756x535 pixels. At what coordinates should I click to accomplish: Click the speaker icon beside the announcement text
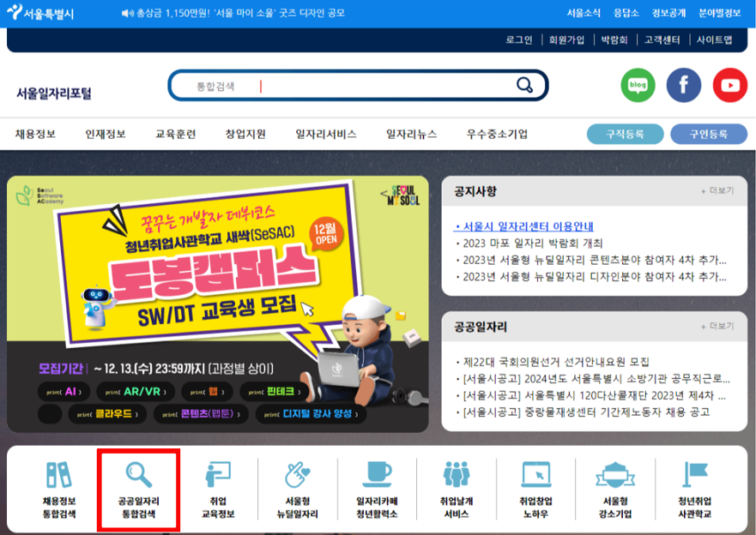(127, 13)
